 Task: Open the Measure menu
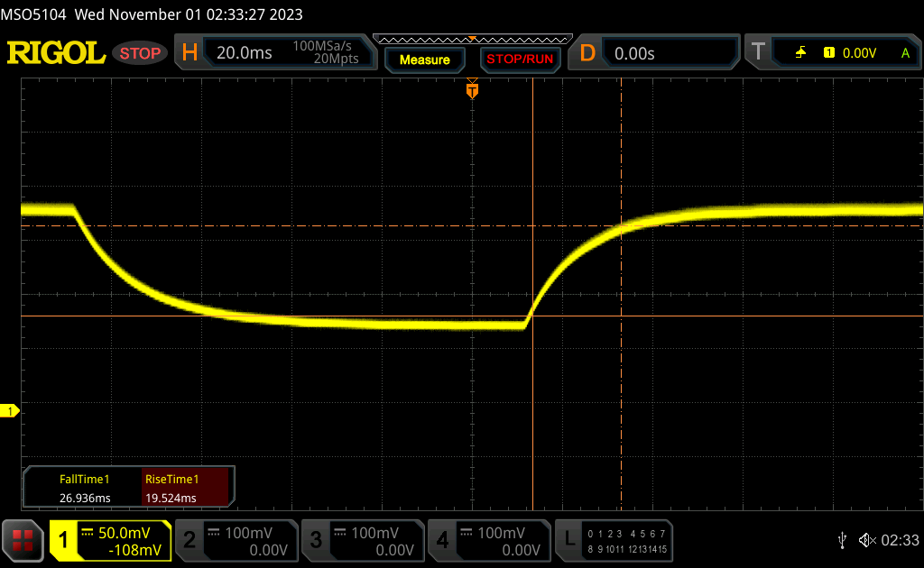pos(424,60)
